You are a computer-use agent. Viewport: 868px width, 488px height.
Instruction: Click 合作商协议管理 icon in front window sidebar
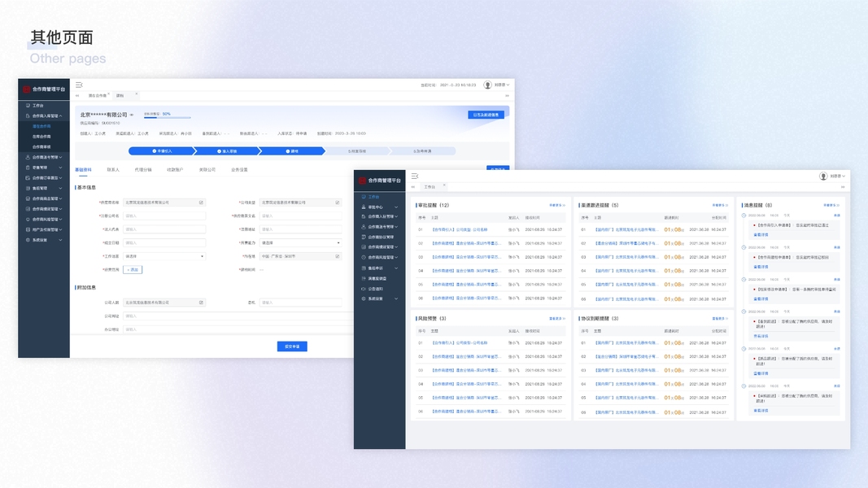364,237
